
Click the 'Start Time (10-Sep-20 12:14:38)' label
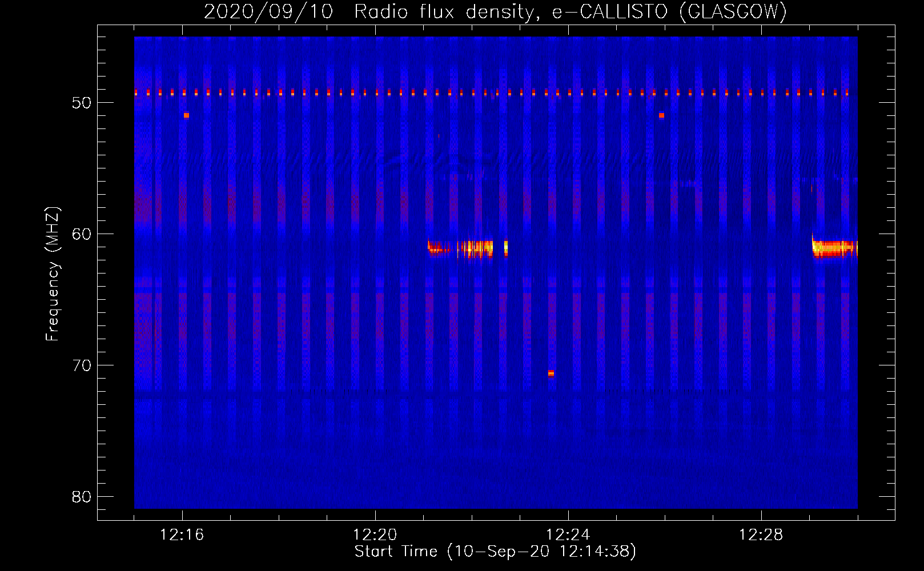click(495, 552)
